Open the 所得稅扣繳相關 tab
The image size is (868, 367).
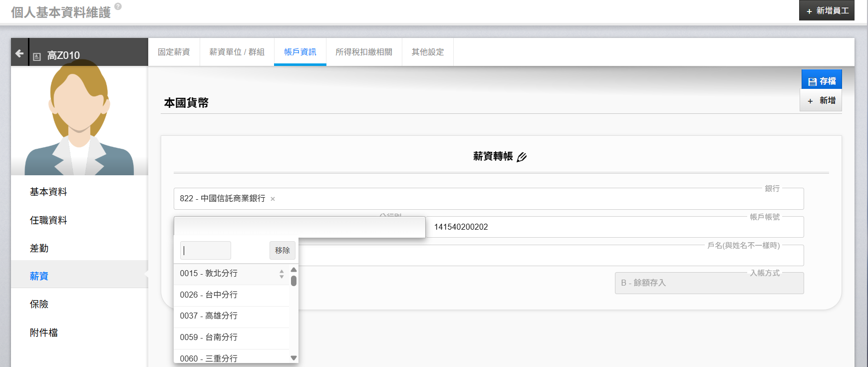363,52
